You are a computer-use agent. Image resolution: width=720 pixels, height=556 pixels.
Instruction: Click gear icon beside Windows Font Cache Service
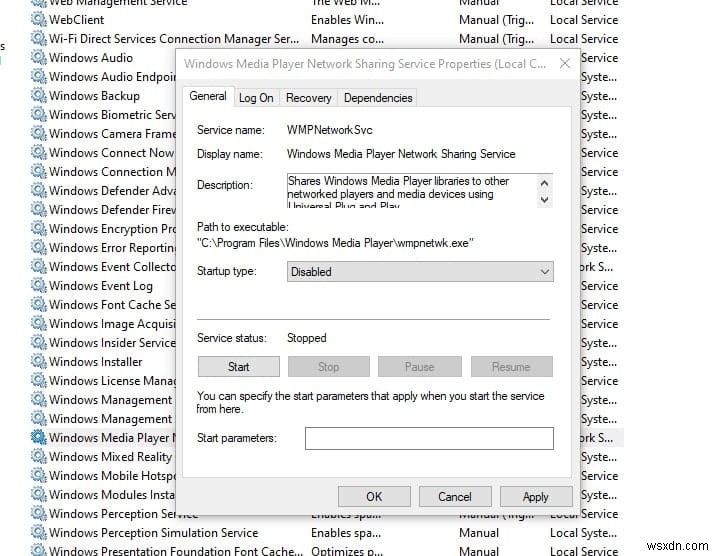(x=39, y=304)
